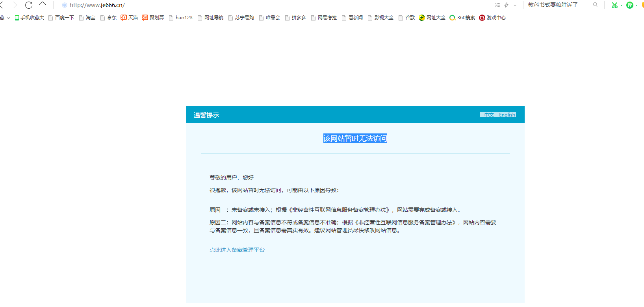The image size is (644, 307).
Task: Click the forward navigation arrow
Action: (15, 5)
